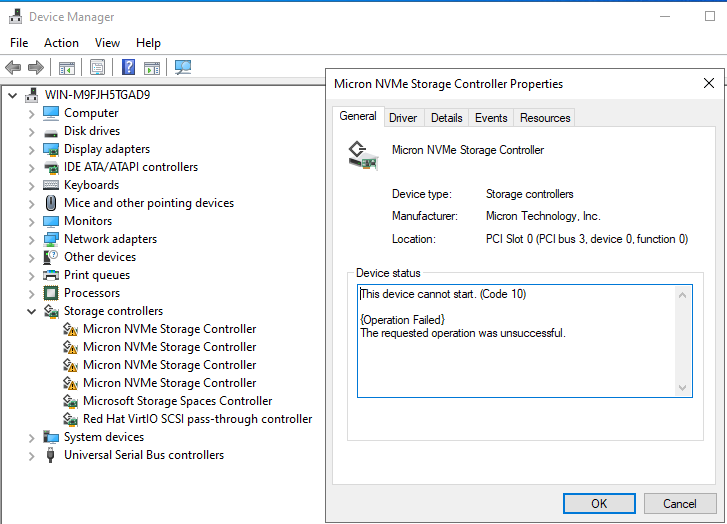The width and height of the screenshot is (727, 524).
Task: Open the View menu
Action: coord(107,43)
